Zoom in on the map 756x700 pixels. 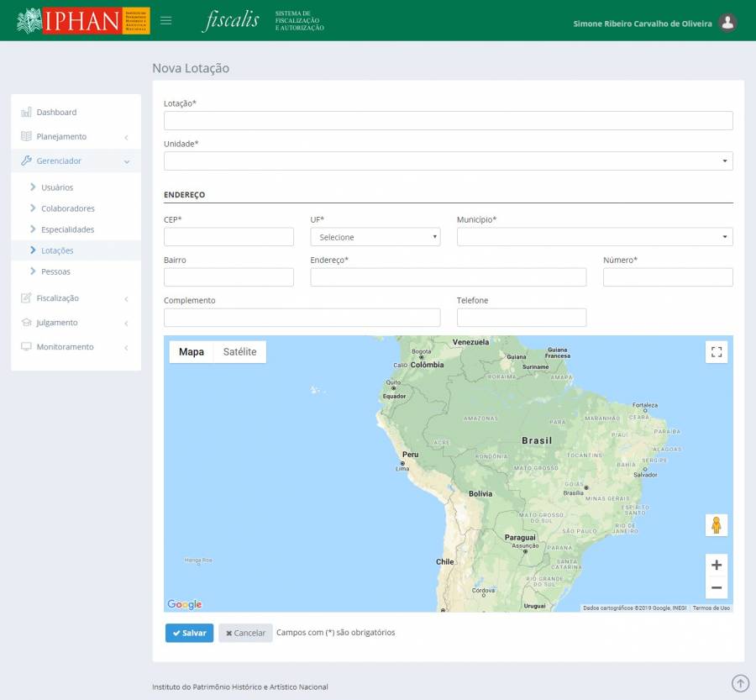[x=716, y=565]
